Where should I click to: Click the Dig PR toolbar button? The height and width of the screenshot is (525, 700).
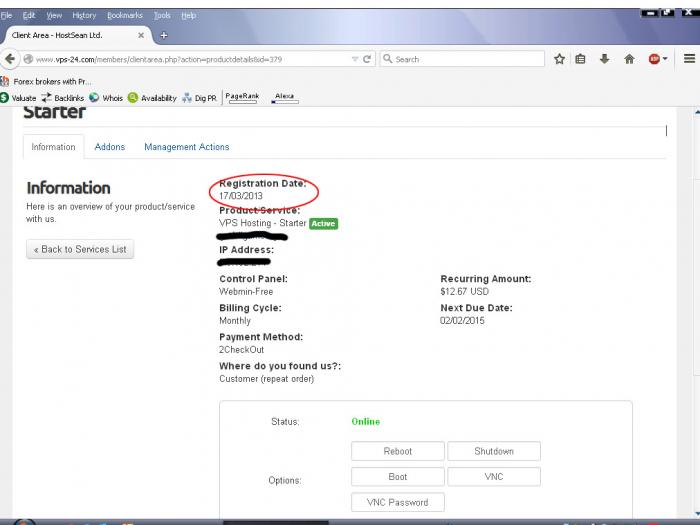coord(200,98)
